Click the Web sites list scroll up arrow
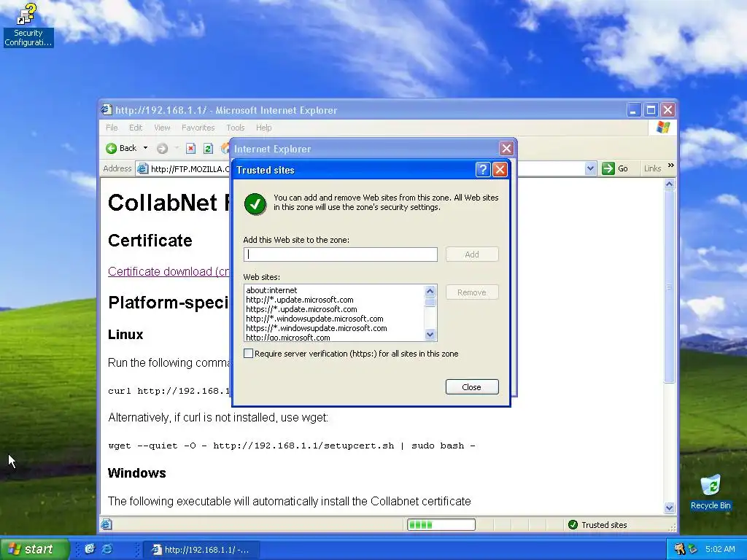This screenshot has height=560, width=747. [430, 291]
